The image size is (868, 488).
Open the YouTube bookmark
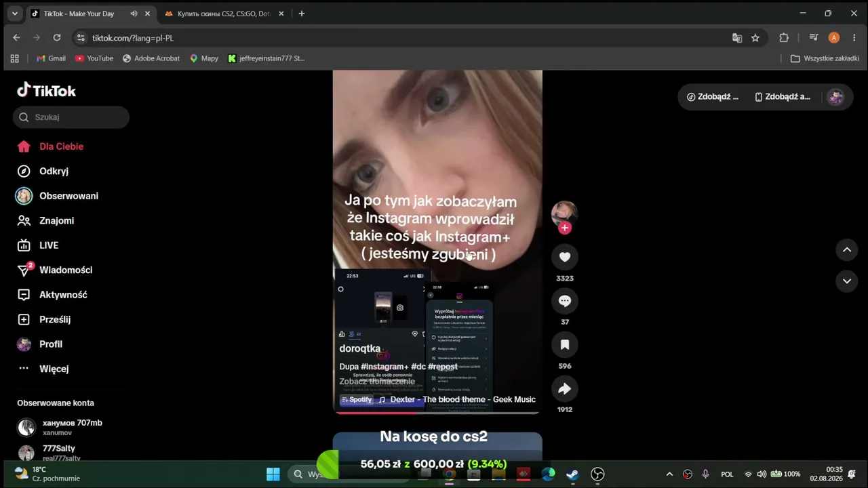94,58
